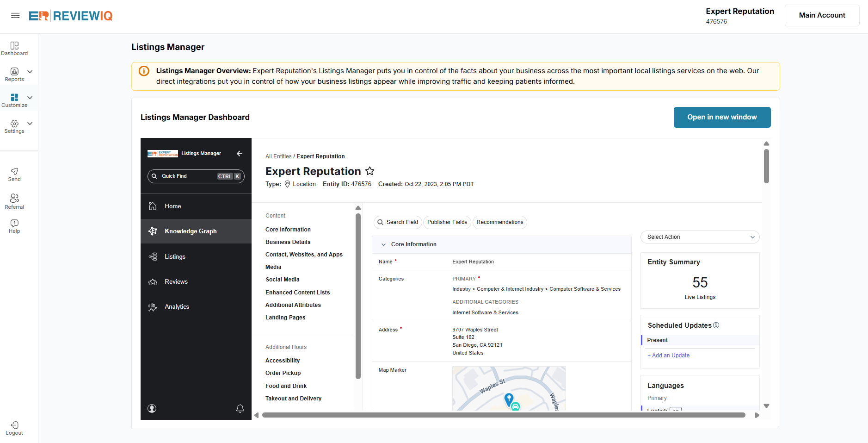Open the Referral section
The image size is (868, 443).
(14, 201)
